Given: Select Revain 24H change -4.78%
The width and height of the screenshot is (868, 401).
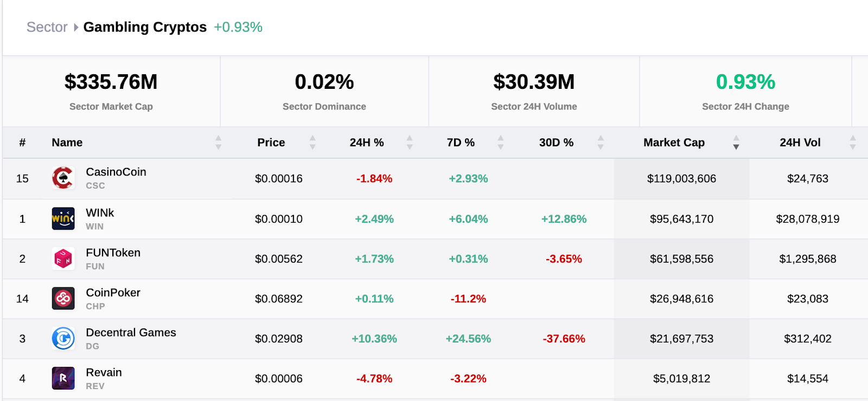Looking at the screenshot, I should click(x=374, y=378).
